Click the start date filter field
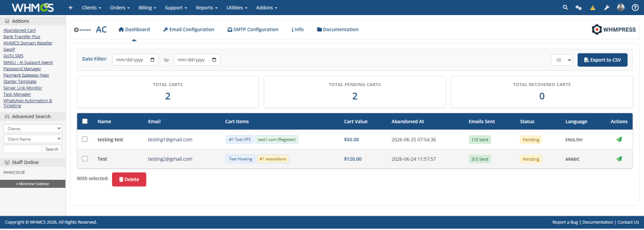644x230 pixels. click(x=135, y=60)
